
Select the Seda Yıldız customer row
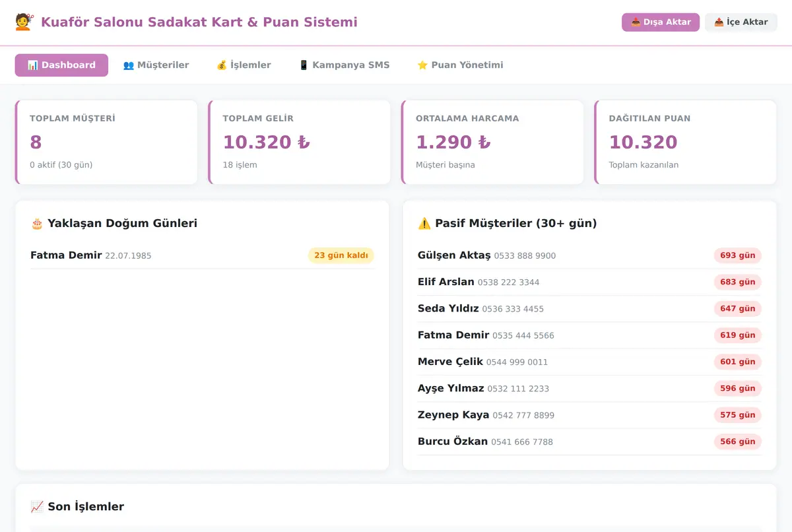589,308
